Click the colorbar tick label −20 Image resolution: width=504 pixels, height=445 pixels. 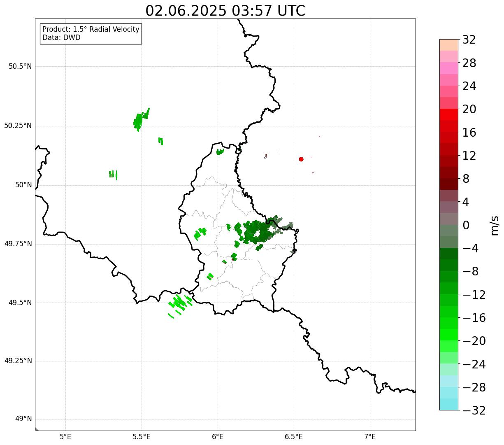pos(474,341)
